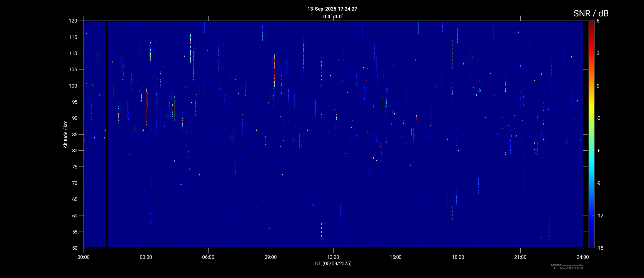Select the -6 tick label on the colorbar

[x=598, y=151]
